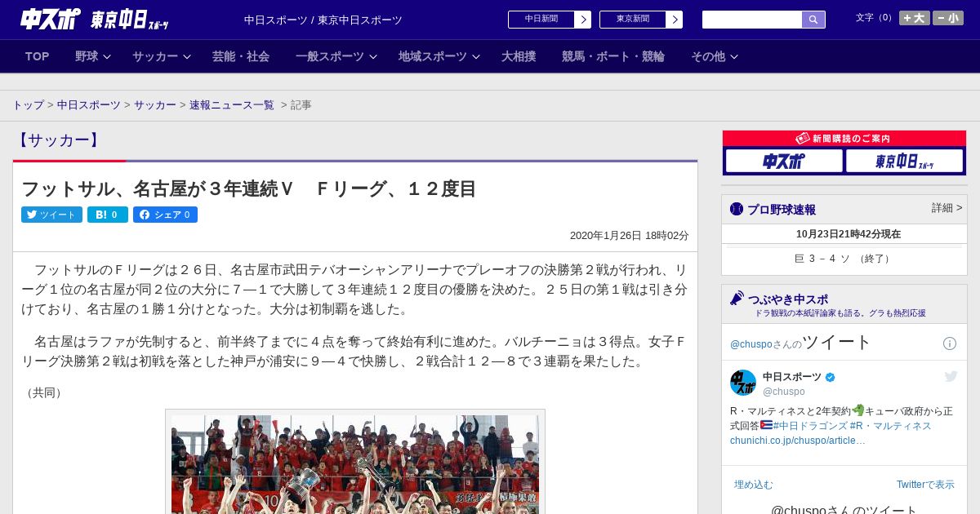Click the article date 2020年1月26日 18時02分
This screenshot has width=980, height=514.
(630, 236)
